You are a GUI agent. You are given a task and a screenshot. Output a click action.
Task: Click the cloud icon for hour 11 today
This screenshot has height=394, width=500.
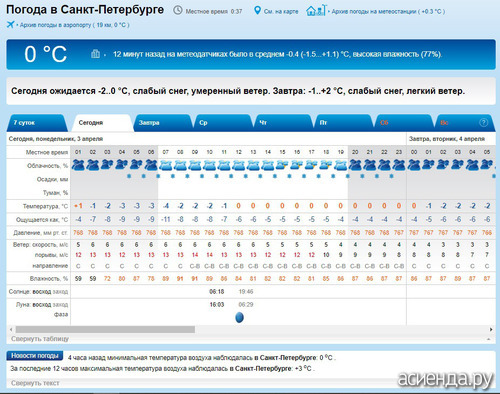(224, 165)
